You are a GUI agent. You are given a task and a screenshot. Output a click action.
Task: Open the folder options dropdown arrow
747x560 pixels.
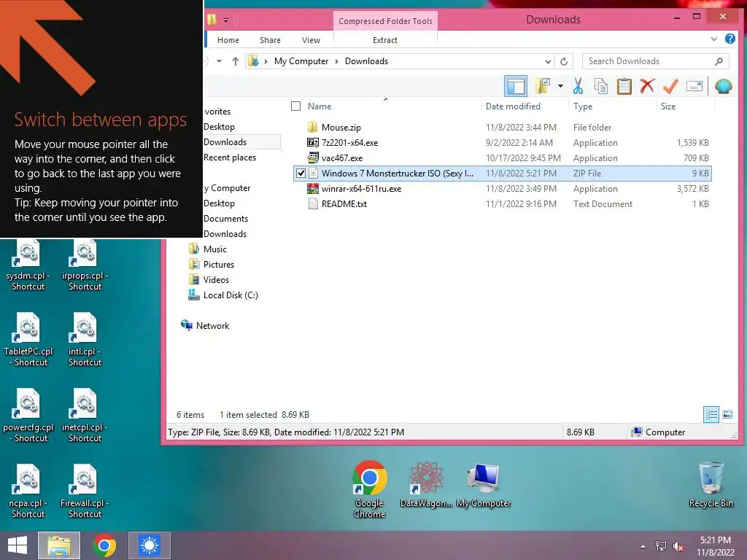560,86
